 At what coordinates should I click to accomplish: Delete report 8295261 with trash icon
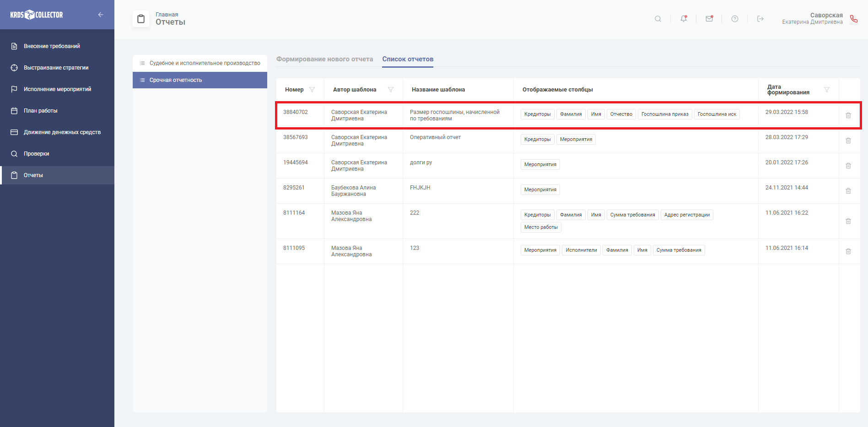pyautogui.click(x=848, y=191)
